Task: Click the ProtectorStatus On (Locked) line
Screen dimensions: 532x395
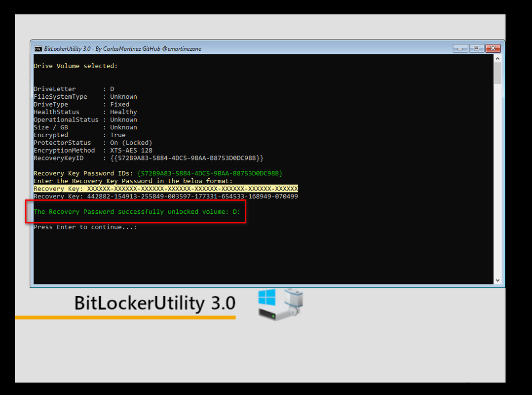Action: (x=93, y=143)
